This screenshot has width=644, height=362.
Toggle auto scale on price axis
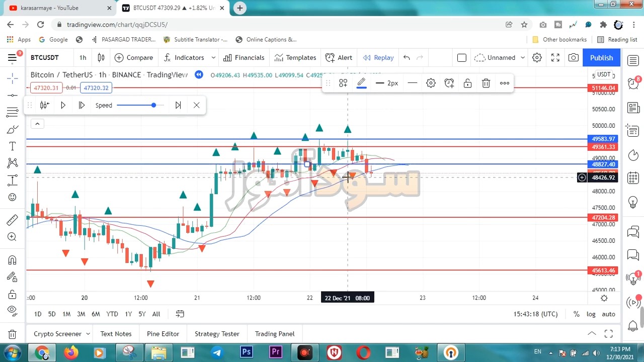[x=608, y=314]
